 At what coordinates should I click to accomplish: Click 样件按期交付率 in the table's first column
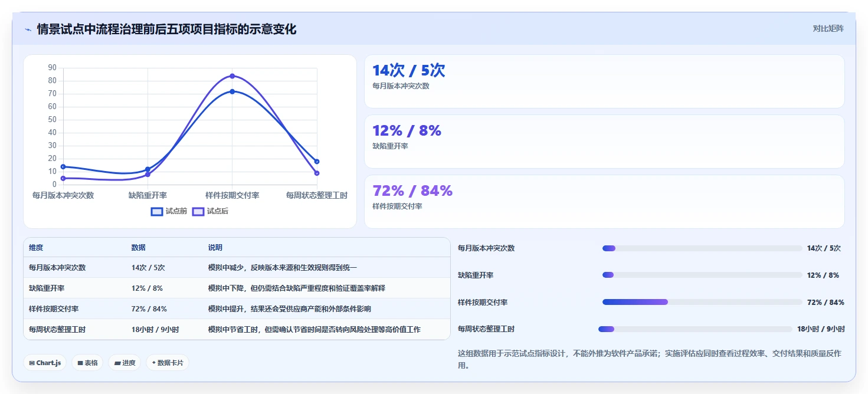54,309
